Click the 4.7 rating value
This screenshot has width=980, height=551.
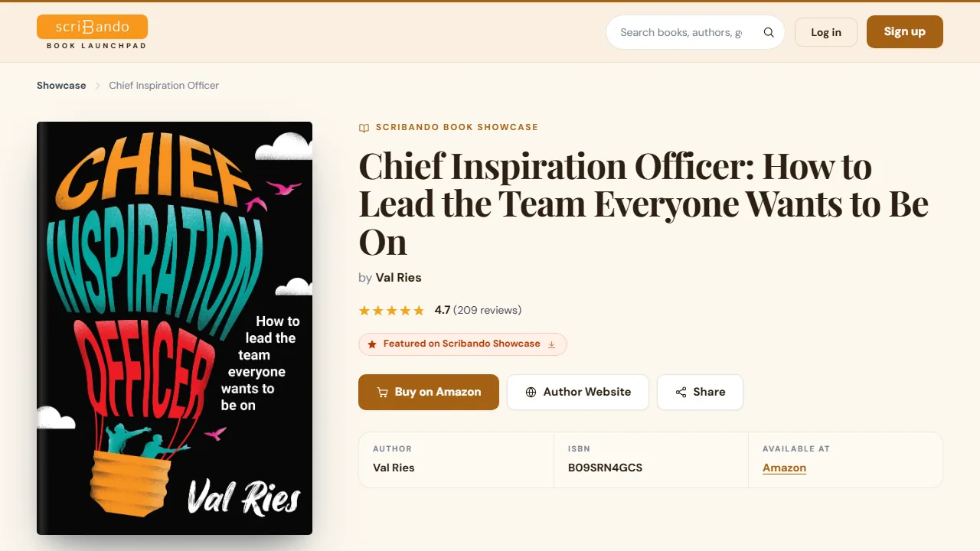(442, 310)
